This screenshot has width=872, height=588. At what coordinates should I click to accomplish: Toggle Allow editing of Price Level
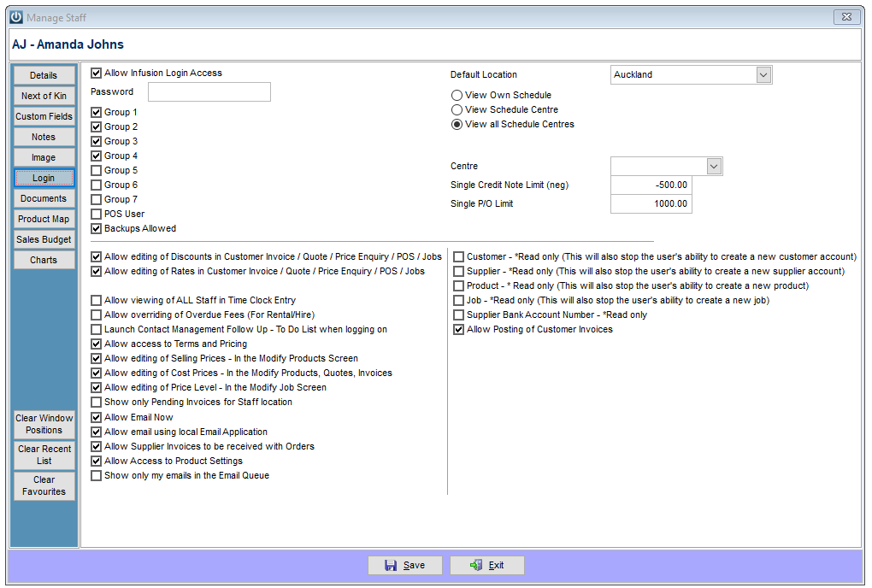pyautogui.click(x=97, y=387)
